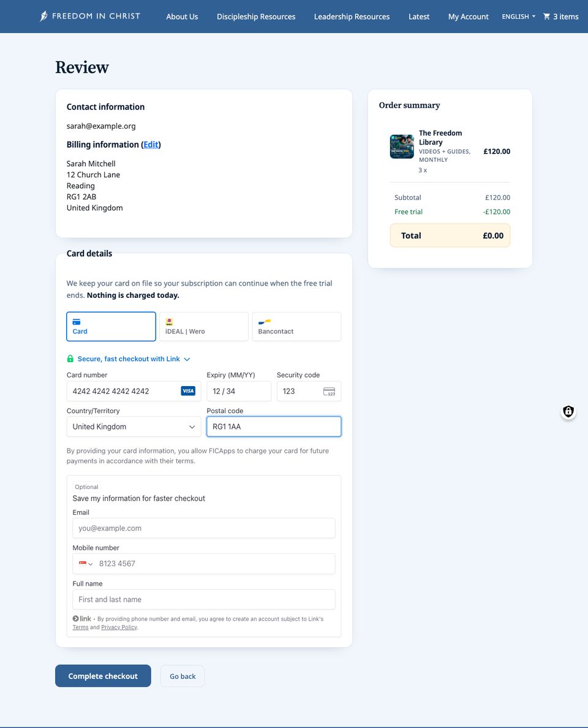The height and width of the screenshot is (728, 588).
Task: Click the security code CVC card icon
Action: pyautogui.click(x=329, y=392)
